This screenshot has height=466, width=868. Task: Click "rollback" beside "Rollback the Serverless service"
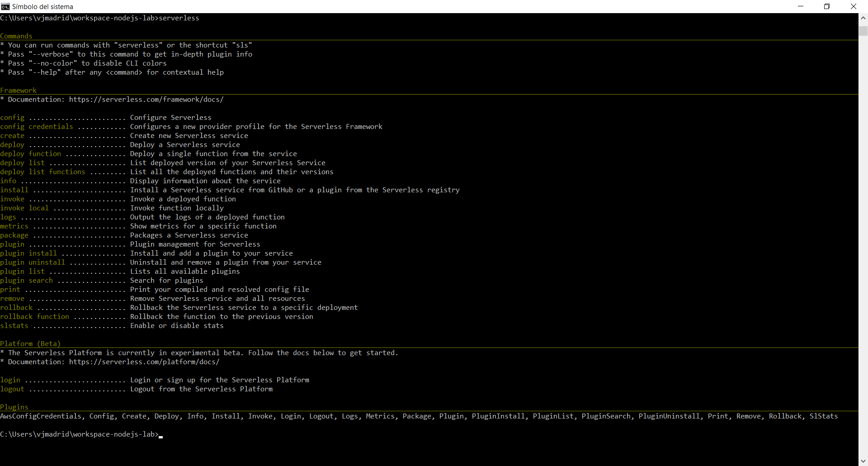16,308
